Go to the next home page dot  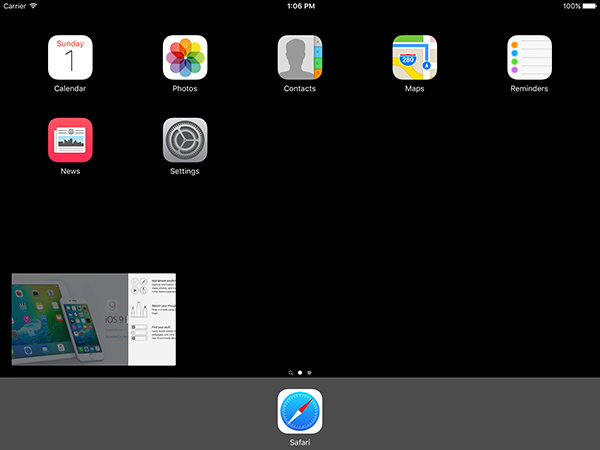[309, 373]
